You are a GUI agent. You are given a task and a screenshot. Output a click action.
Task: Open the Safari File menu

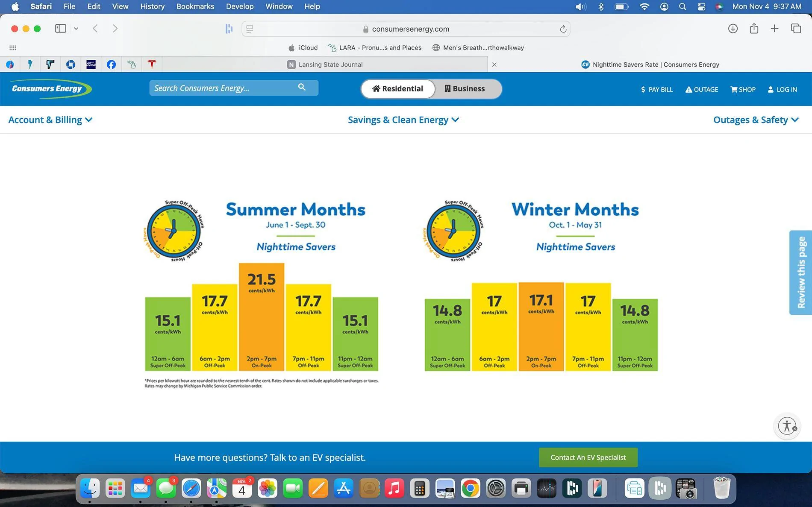[69, 6]
